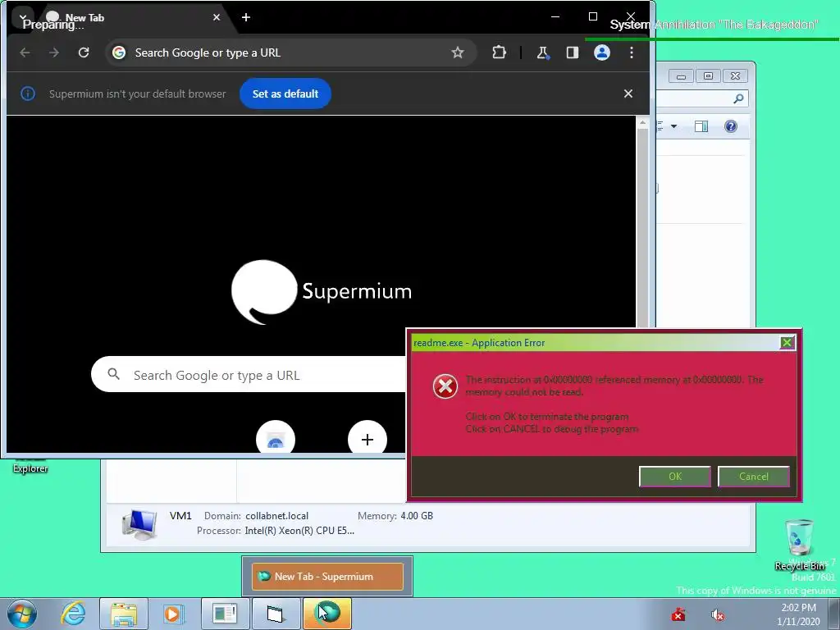Viewport: 840px width, 630px height.
Task: Open the taskbar clock showing 2:02 PM
Action: tap(798, 614)
